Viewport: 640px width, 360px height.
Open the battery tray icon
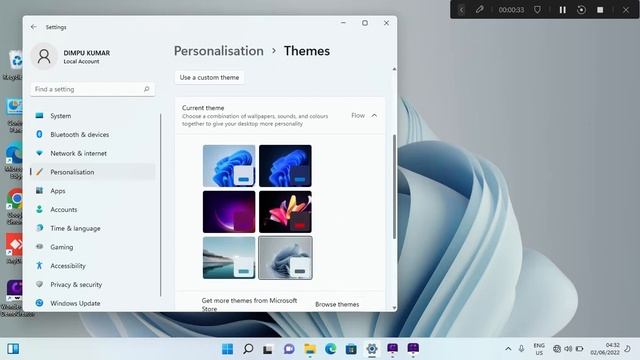point(580,349)
